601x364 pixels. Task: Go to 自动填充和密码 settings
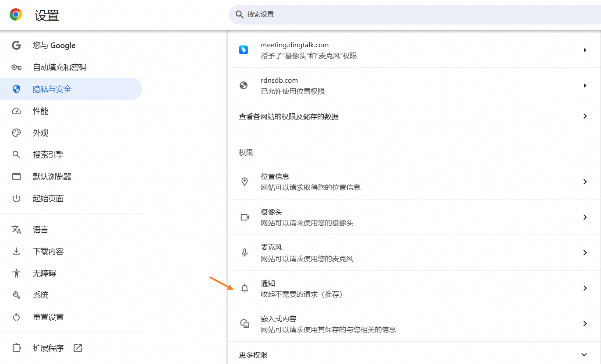[x=60, y=67]
